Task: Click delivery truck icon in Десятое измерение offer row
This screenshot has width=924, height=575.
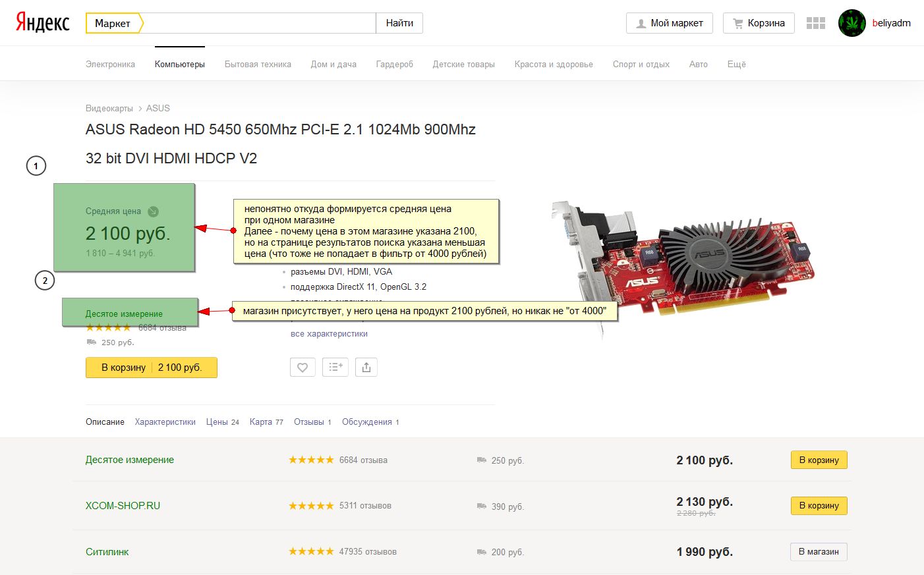Action: (x=482, y=460)
